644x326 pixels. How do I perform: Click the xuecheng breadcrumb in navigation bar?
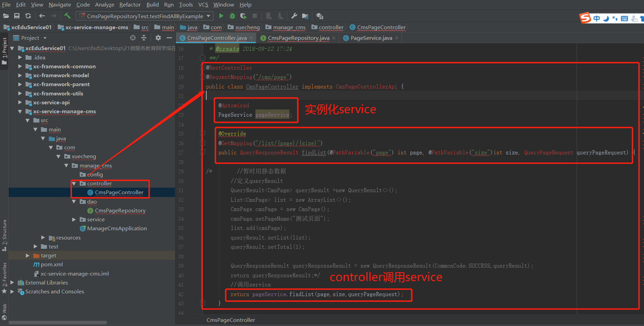247,27
